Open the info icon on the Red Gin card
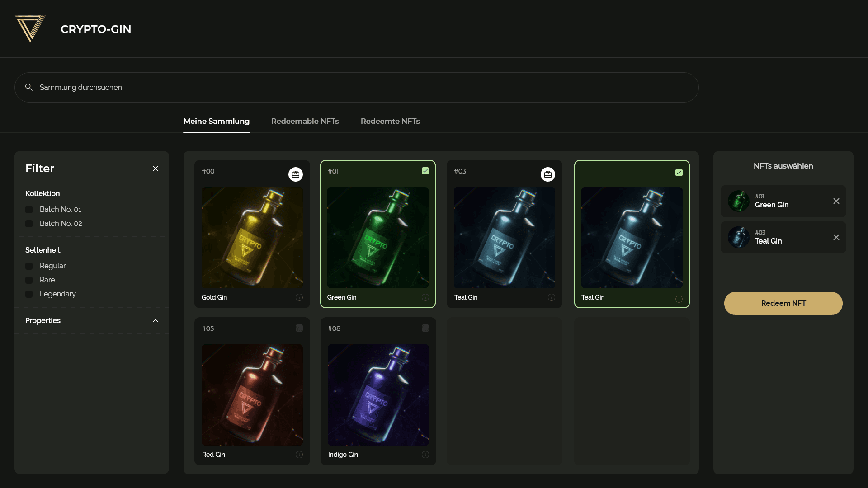Screen dimensions: 868x488 [299, 455]
